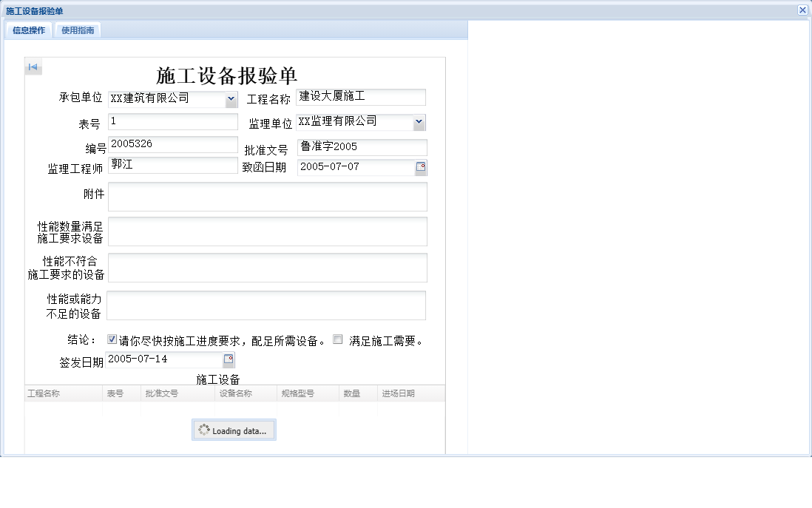Click the 设备名称 column header

pos(246,393)
